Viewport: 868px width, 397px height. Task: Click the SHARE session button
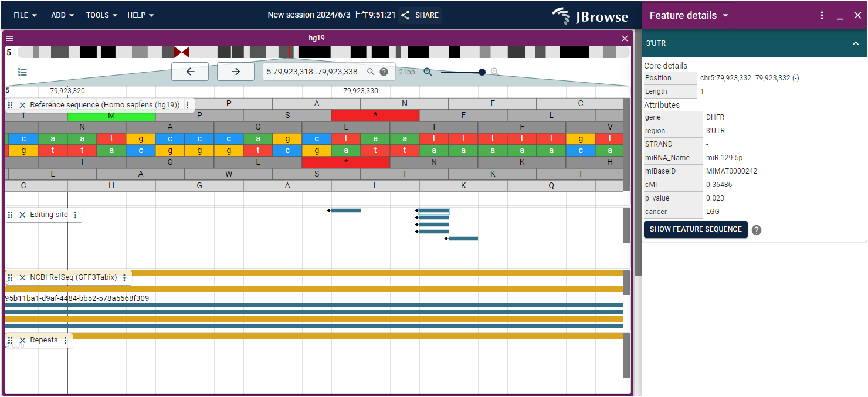click(420, 15)
